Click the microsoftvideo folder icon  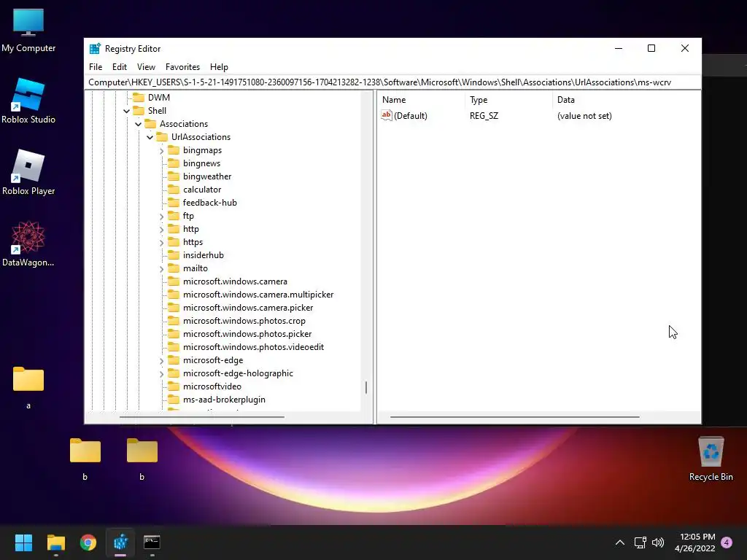tap(174, 386)
